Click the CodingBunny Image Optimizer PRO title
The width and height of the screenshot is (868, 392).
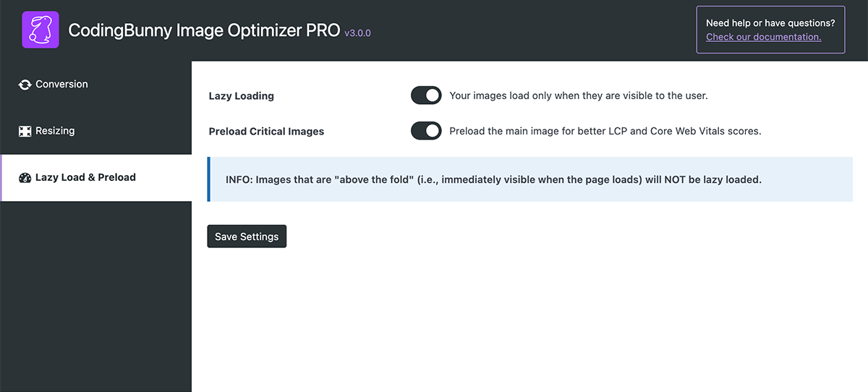coord(204,31)
